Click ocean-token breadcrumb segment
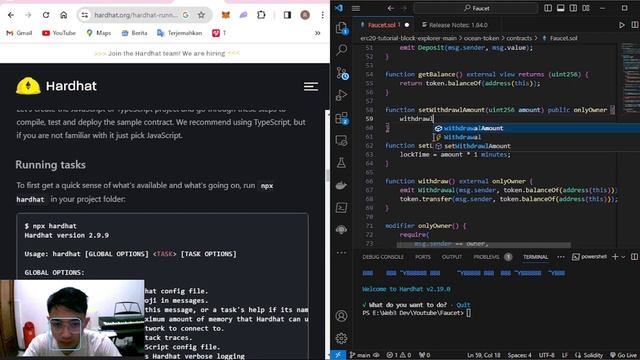The height and width of the screenshot is (360, 640). tap(482, 38)
